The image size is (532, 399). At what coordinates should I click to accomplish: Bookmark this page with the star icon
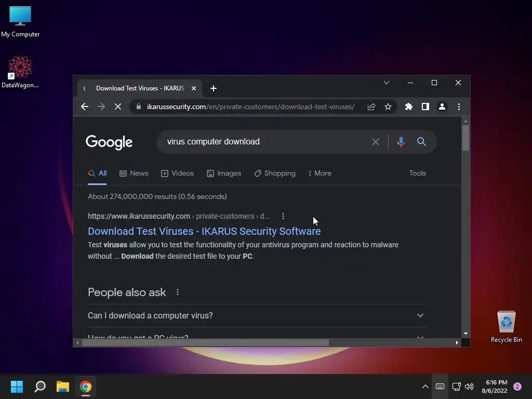coord(388,107)
